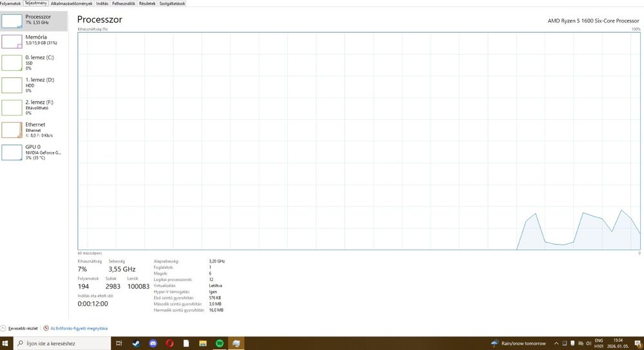Open the blank document taskbar icon
This screenshot has height=350, width=644.
click(x=186, y=344)
